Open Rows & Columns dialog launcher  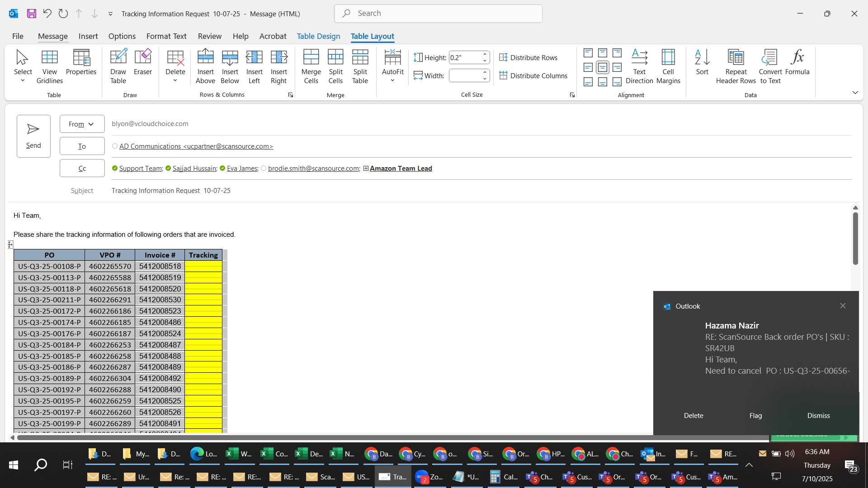pos(291,95)
